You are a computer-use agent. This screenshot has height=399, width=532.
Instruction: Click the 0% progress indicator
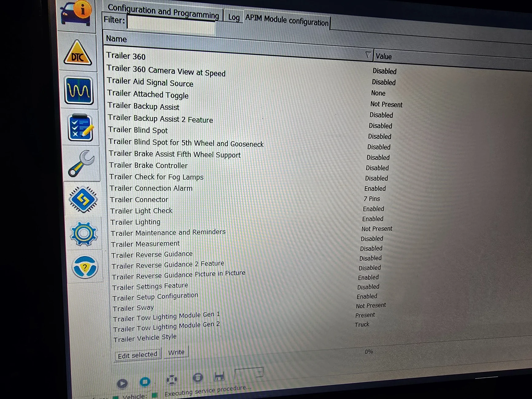click(x=369, y=352)
